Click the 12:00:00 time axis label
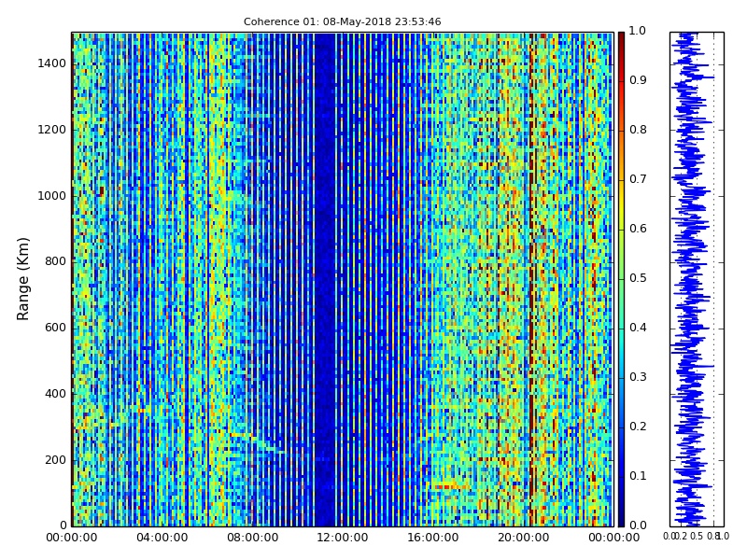Screen dimensions: 747x560 pyautogui.click(x=343, y=539)
